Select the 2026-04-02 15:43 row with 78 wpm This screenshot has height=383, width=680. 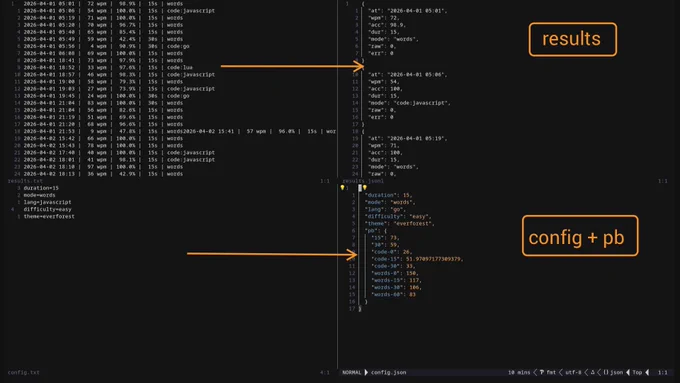click(103, 145)
